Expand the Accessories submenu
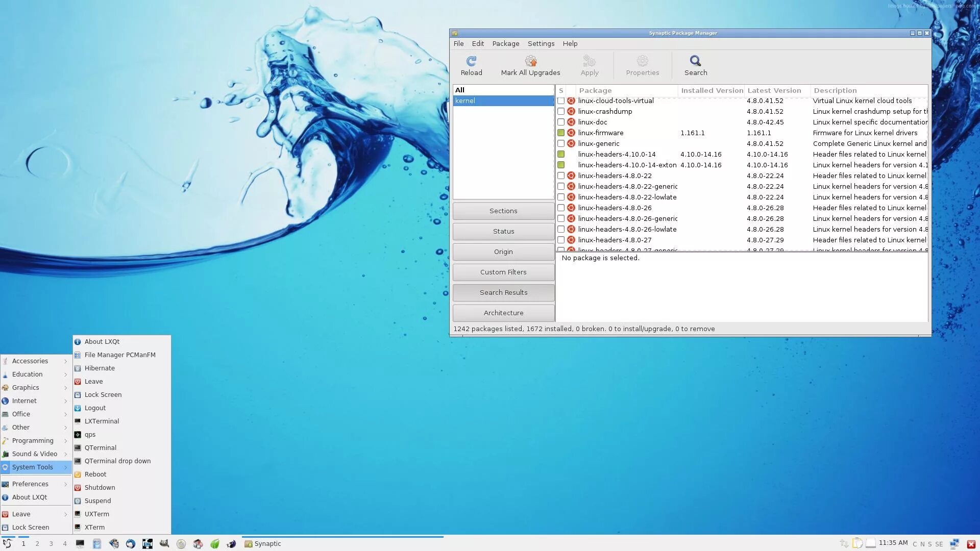Image resolution: width=980 pixels, height=551 pixels. click(x=66, y=361)
